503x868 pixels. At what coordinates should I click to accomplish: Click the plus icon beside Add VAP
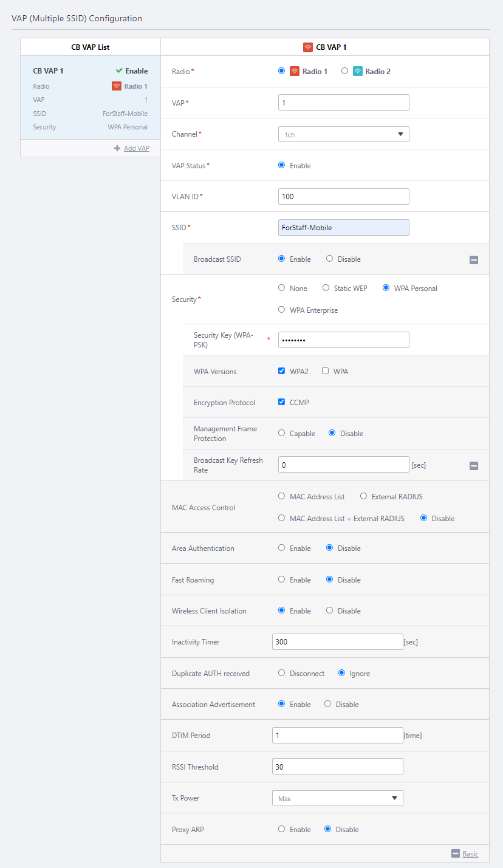tap(117, 148)
